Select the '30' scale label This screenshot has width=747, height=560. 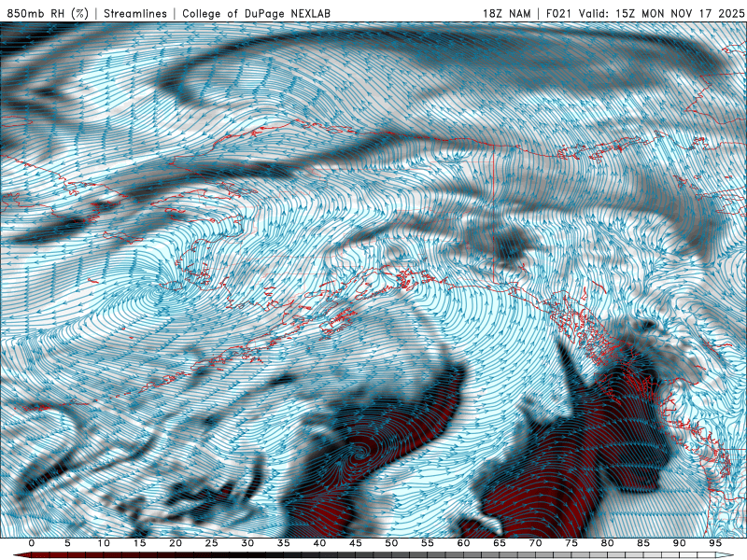247,543
